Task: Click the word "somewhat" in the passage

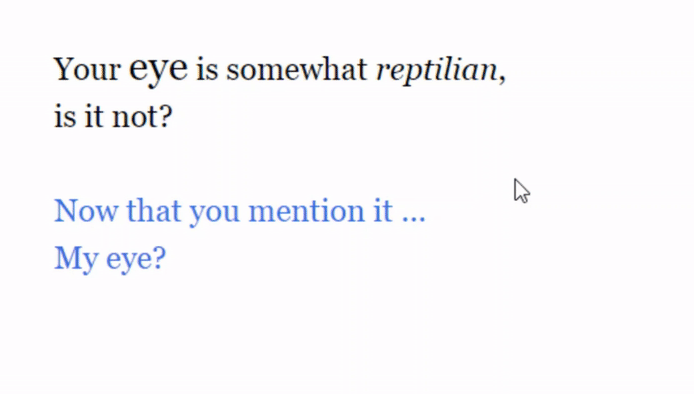Action: [297, 70]
